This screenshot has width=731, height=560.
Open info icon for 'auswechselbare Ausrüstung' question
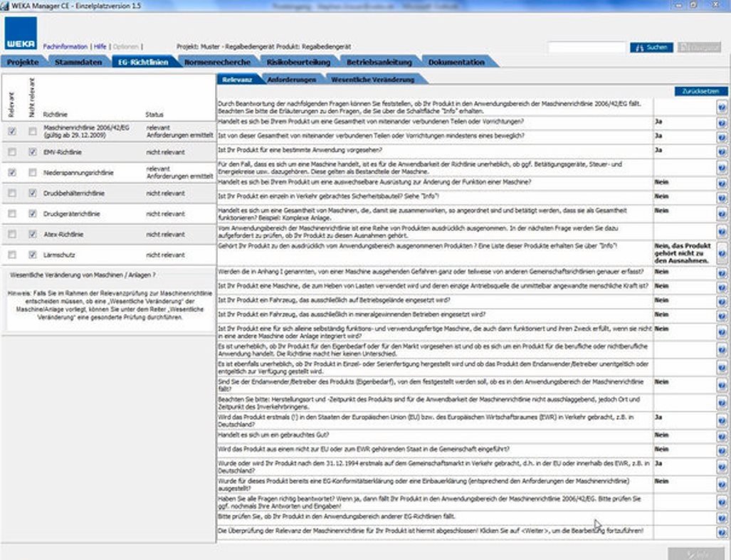point(722,184)
